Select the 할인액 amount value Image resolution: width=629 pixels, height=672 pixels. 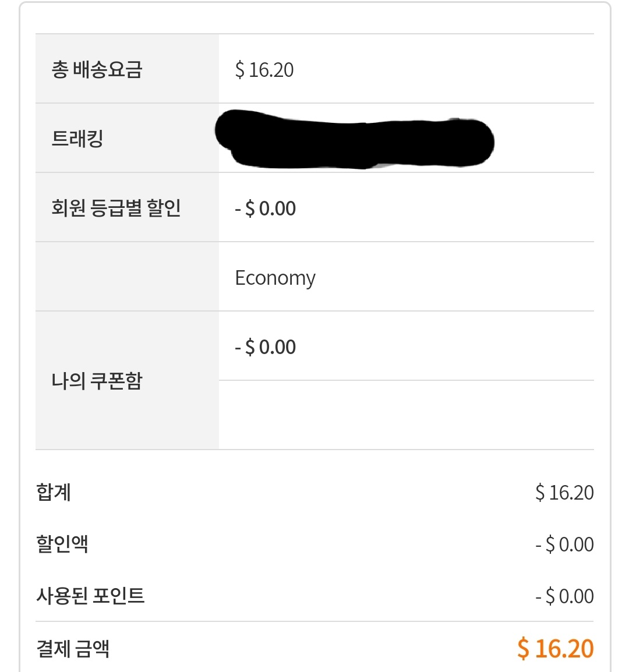point(564,544)
